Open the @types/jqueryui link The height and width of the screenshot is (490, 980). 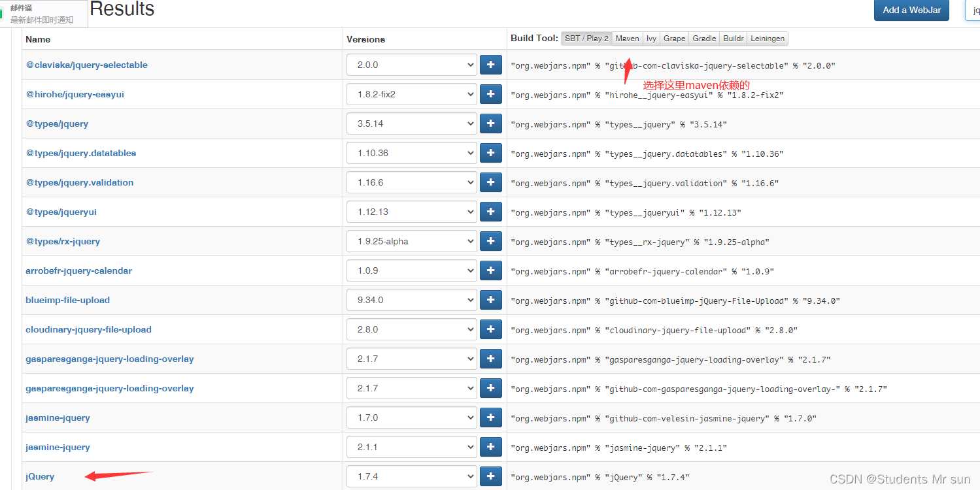[x=61, y=212]
